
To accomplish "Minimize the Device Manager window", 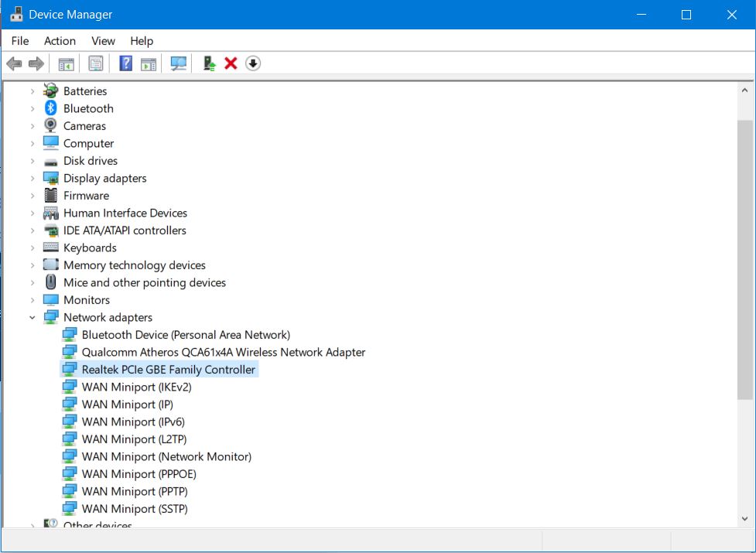I will coord(641,15).
